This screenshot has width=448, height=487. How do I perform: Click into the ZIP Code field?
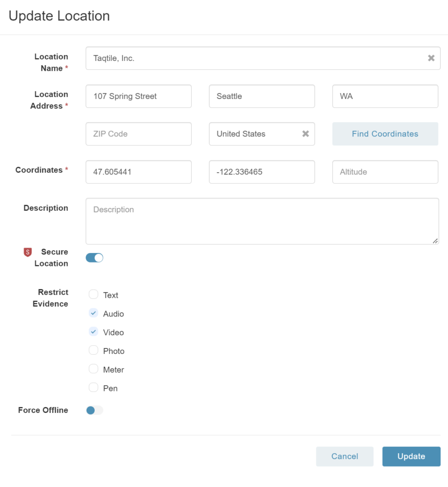tap(138, 134)
